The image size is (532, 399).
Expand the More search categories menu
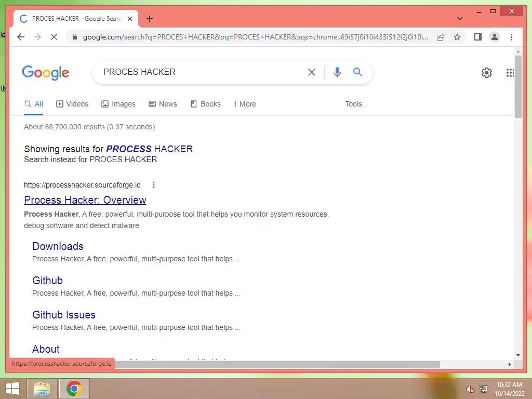point(245,104)
